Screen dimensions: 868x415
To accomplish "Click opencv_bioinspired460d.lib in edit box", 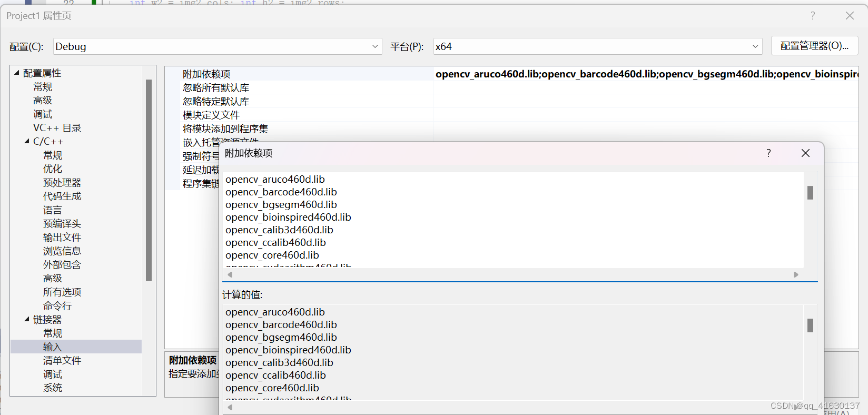I will [x=288, y=218].
